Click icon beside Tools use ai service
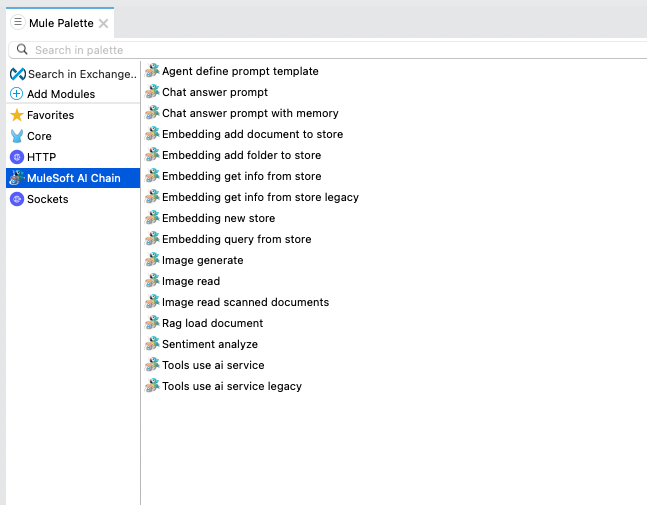The height and width of the screenshot is (505, 647). (x=152, y=365)
